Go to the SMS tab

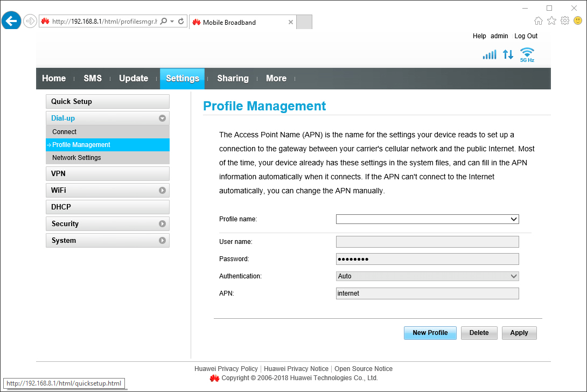click(x=93, y=79)
